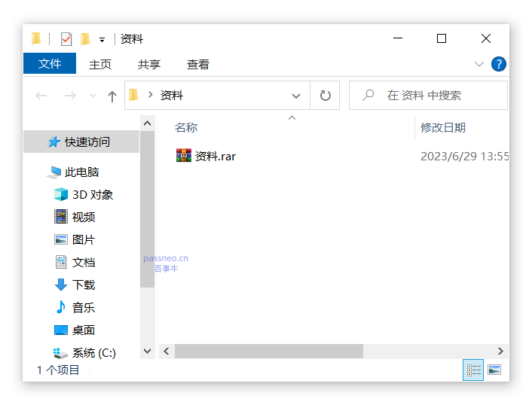Click the folder icon in the address bar
This screenshot has height=411, width=532.
(x=133, y=95)
